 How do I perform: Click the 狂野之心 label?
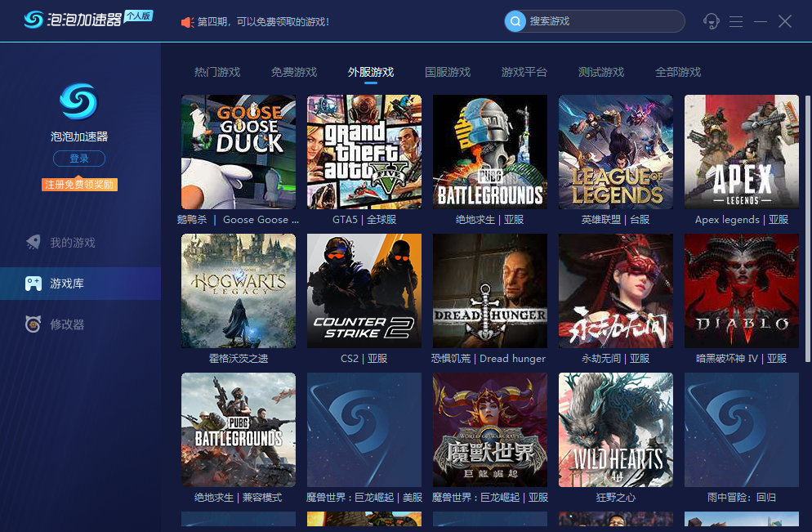(x=616, y=498)
